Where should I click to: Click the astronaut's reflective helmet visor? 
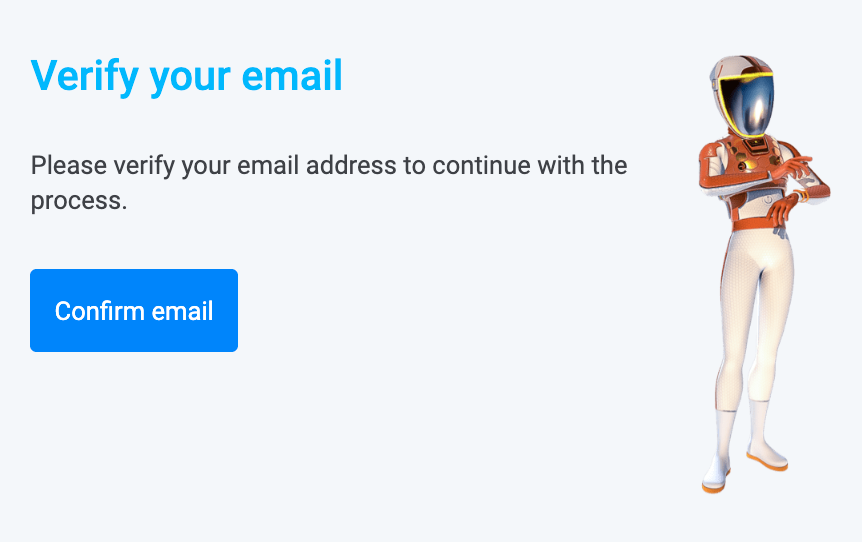747,106
